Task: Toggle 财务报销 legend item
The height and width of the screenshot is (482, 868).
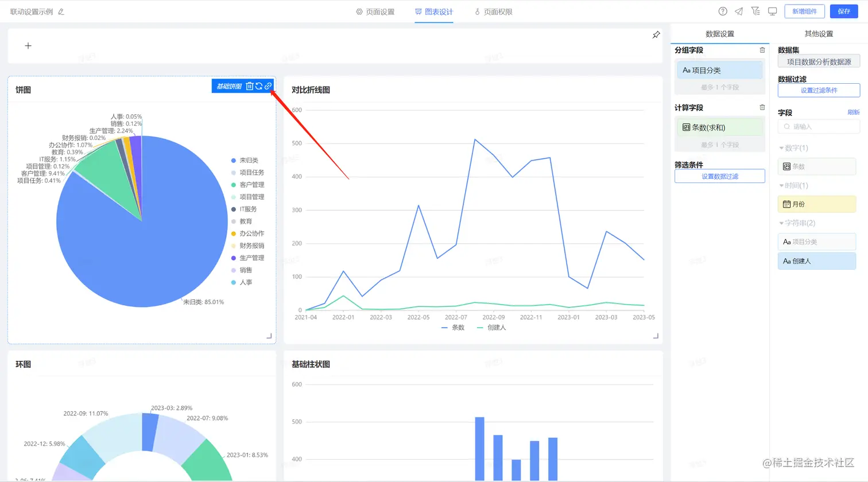Action: pyautogui.click(x=248, y=246)
